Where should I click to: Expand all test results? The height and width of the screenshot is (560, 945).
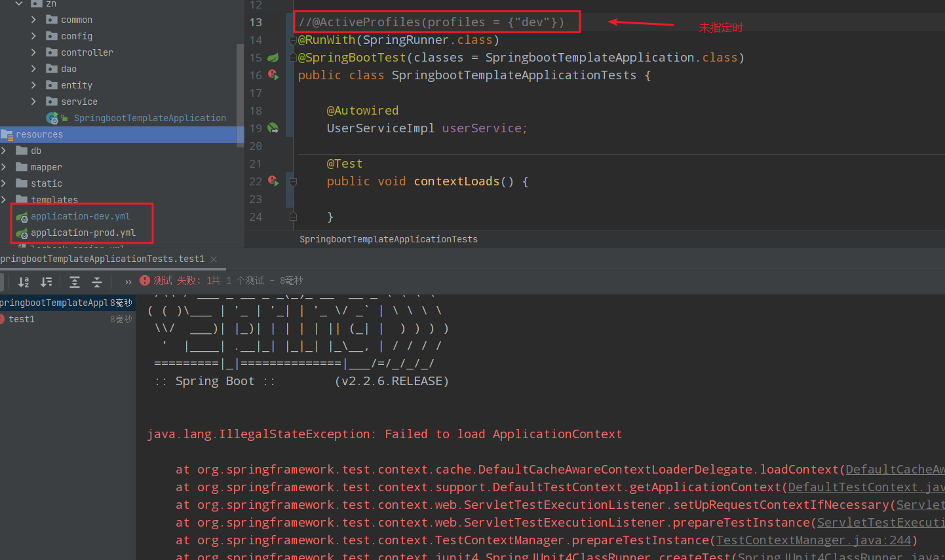[75, 282]
